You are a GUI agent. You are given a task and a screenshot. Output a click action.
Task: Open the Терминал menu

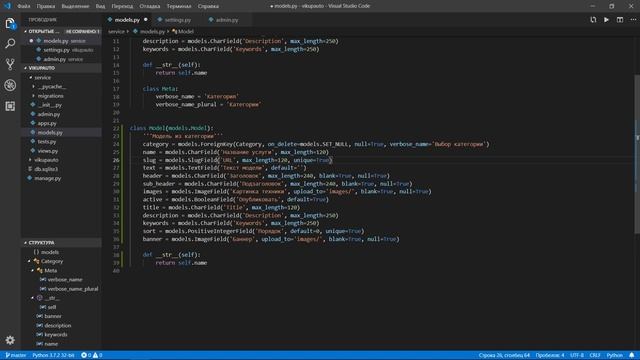coord(178,6)
